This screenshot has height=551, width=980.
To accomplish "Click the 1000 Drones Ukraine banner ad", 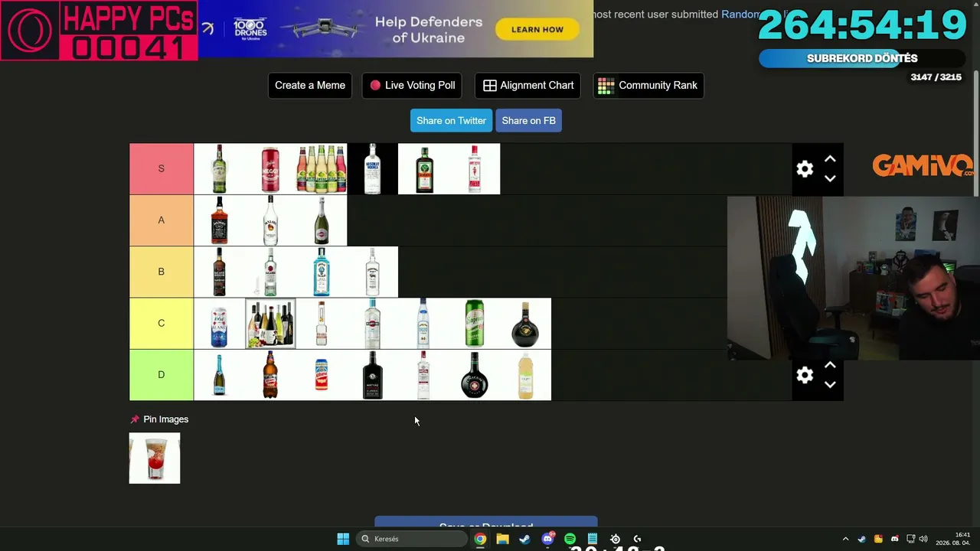I will coord(396,29).
